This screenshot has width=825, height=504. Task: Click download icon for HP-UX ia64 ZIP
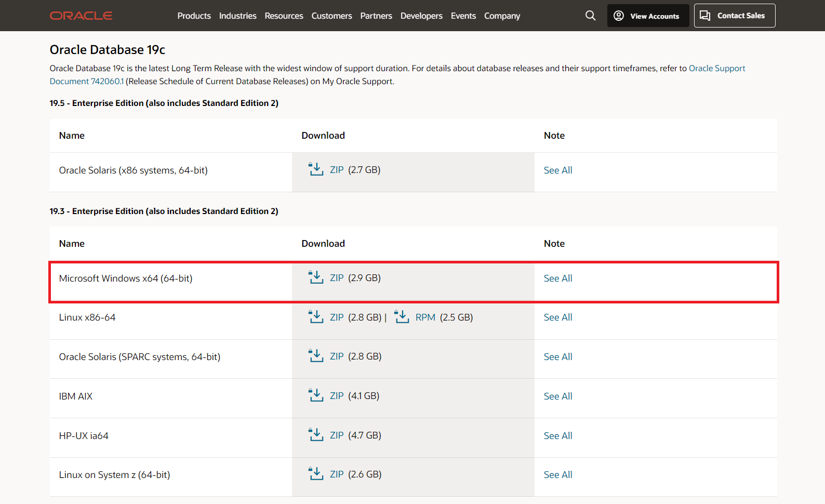[316, 435]
